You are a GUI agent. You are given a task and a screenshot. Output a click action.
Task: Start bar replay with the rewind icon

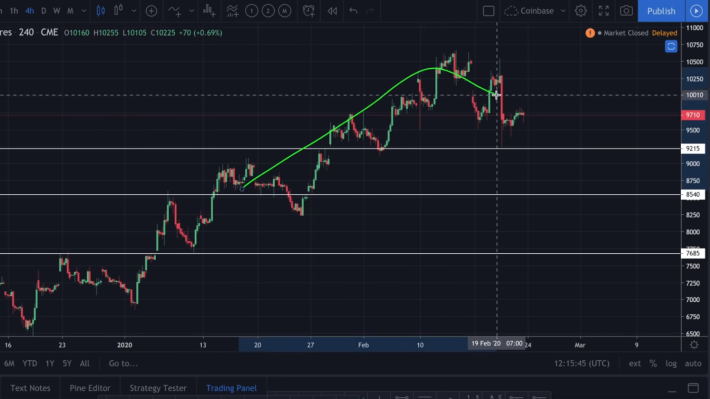click(332, 11)
